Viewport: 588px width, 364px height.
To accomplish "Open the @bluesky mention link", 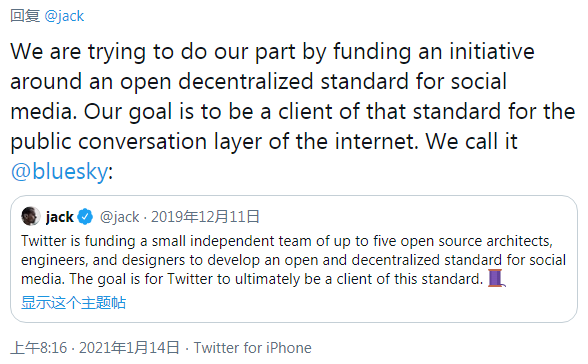I will (60, 172).
